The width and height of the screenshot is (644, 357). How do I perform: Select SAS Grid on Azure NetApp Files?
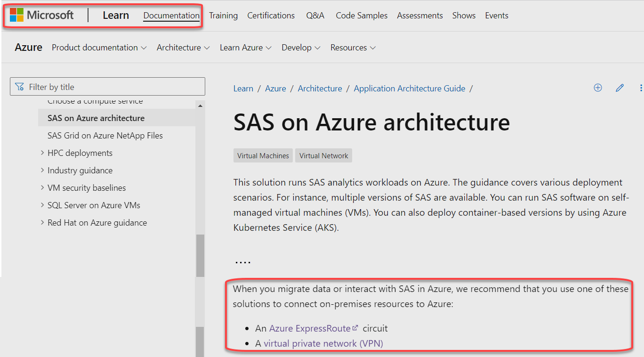point(105,136)
